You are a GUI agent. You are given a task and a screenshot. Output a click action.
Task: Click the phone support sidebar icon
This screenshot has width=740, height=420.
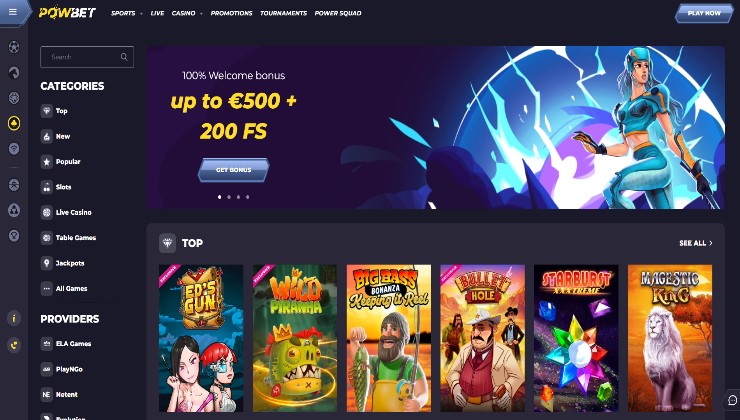point(14,345)
